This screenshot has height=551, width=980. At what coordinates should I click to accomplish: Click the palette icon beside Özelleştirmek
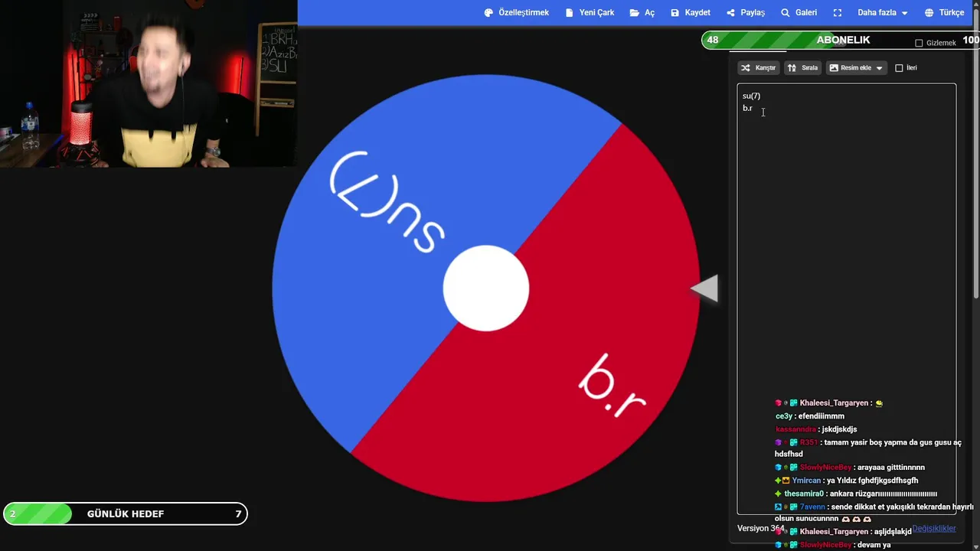pos(488,12)
